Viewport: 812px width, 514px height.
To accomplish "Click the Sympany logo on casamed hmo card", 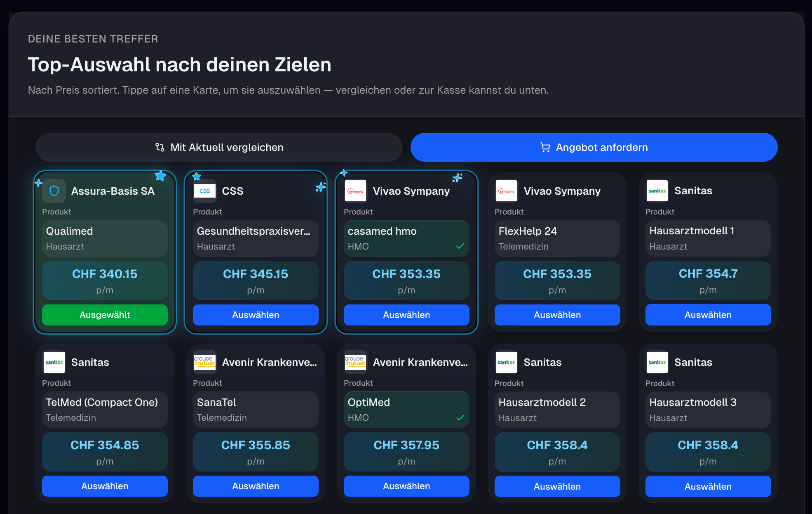I will pos(355,191).
